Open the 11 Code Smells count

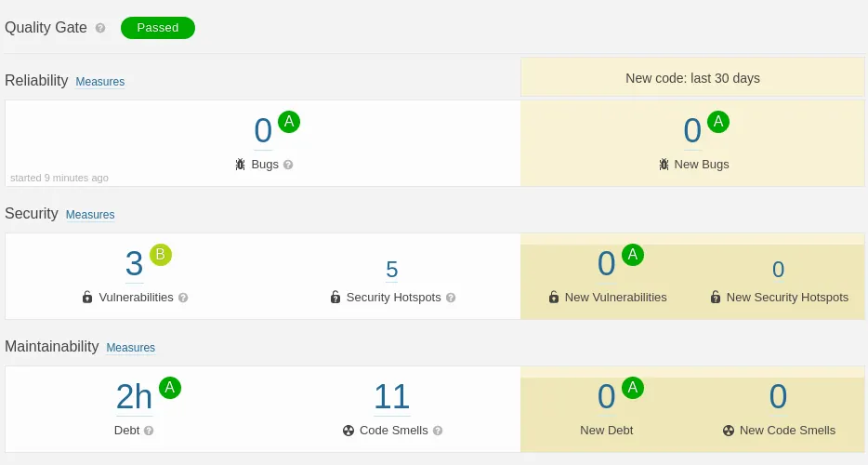click(x=392, y=397)
